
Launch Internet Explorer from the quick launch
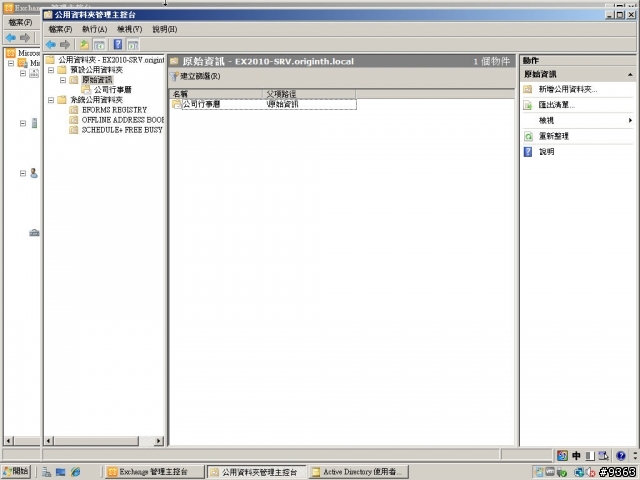[76, 472]
